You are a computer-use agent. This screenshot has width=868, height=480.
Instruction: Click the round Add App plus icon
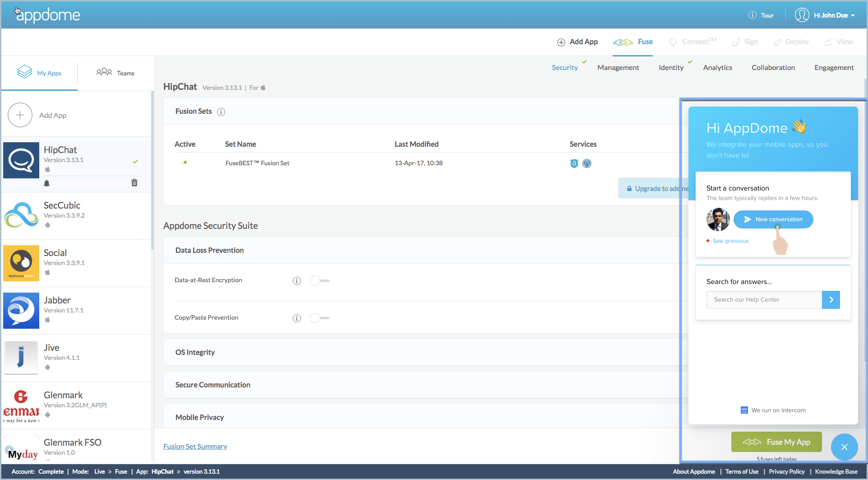pos(20,115)
